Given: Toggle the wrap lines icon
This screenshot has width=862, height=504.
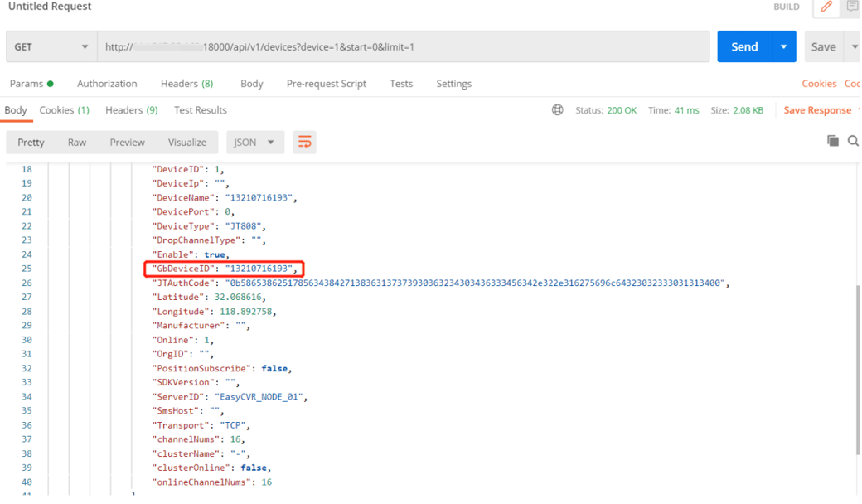Looking at the screenshot, I should pyautogui.click(x=305, y=143).
